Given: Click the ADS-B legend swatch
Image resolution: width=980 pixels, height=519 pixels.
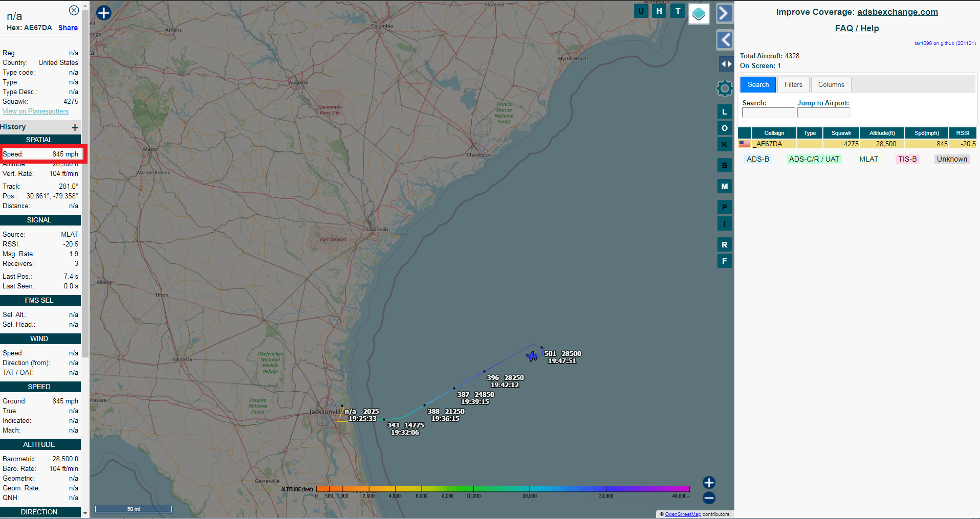Looking at the screenshot, I should click(x=758, y=159).
